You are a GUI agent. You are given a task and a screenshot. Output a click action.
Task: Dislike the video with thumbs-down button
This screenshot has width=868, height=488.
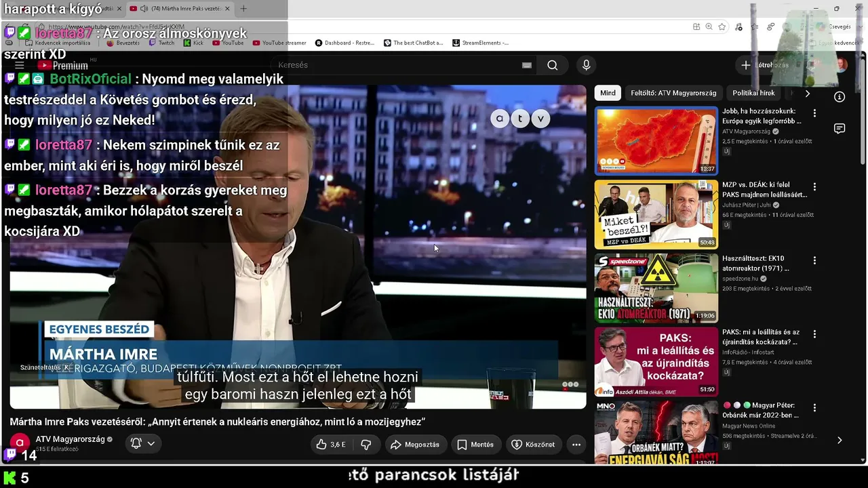point(366,445)
